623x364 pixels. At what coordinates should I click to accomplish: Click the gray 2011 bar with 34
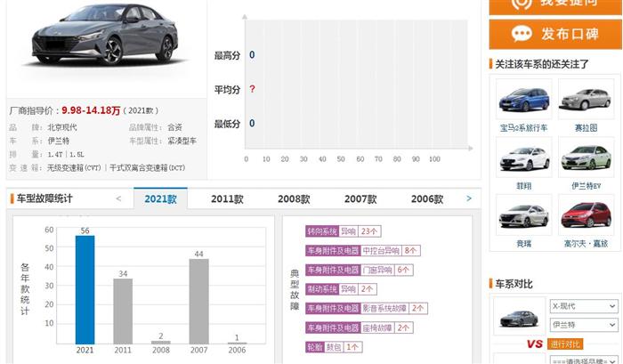click(123, 311)
